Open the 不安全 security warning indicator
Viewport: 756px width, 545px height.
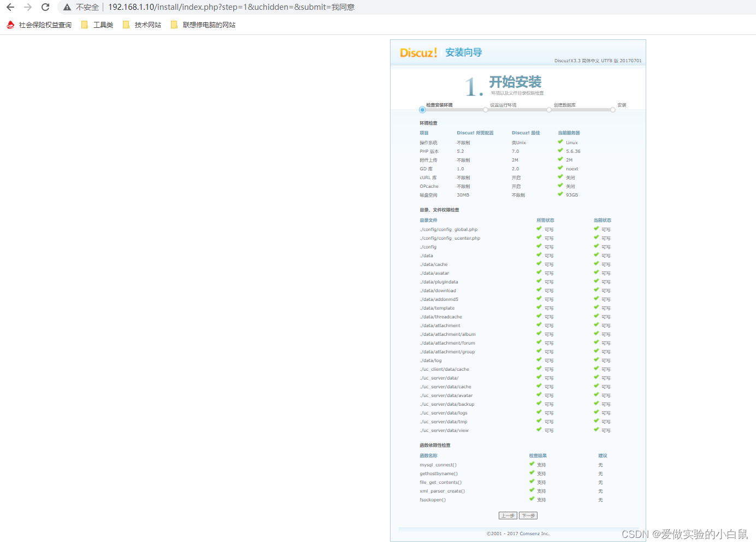pyautogui.click(x=81, y=7)
